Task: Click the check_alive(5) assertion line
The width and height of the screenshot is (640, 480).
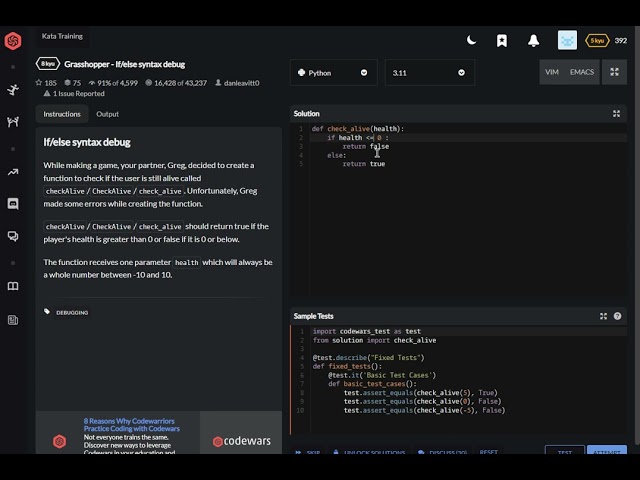Action: click(420, 393)
